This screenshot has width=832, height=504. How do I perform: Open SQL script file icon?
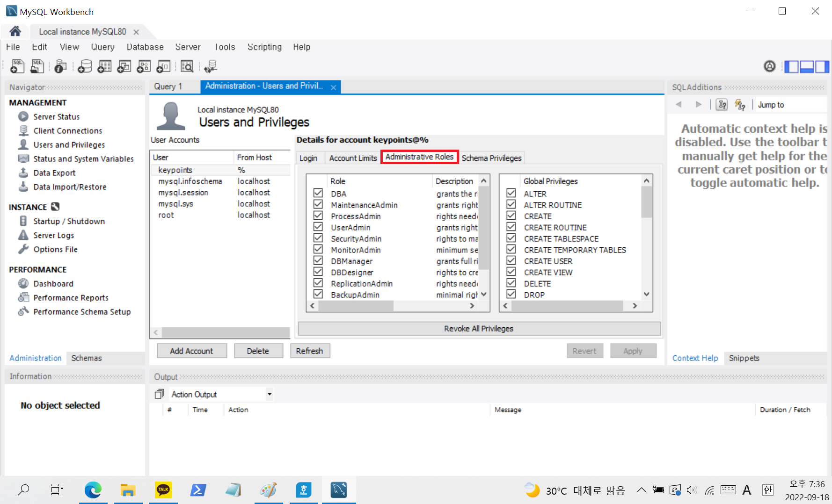(x=37, y=66)
